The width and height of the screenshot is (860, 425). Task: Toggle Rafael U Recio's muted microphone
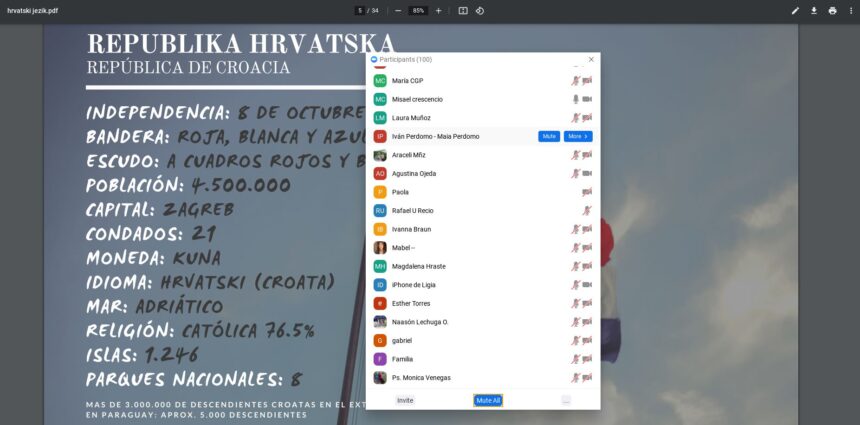click(x=587, y=211)
